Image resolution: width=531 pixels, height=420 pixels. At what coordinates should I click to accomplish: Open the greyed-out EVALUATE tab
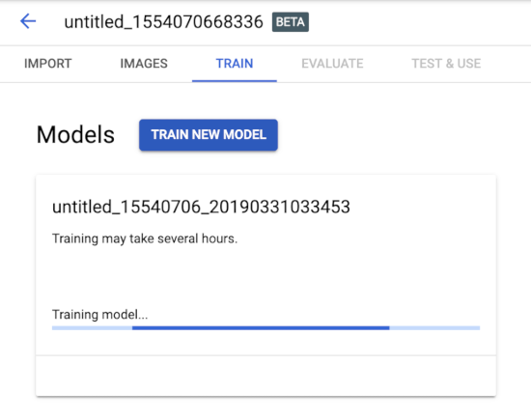click(x=332, y=64)
